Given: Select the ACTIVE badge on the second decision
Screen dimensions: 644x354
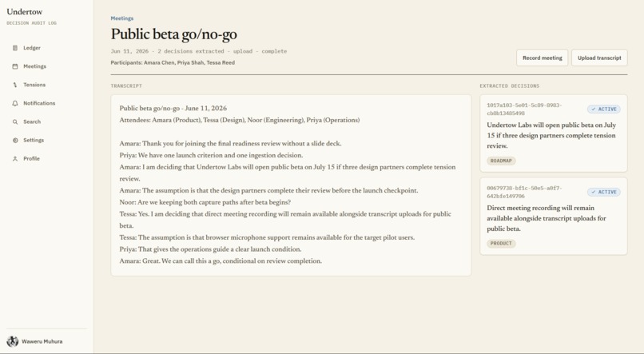Looking at the screenshot, I should pos(604,193).
